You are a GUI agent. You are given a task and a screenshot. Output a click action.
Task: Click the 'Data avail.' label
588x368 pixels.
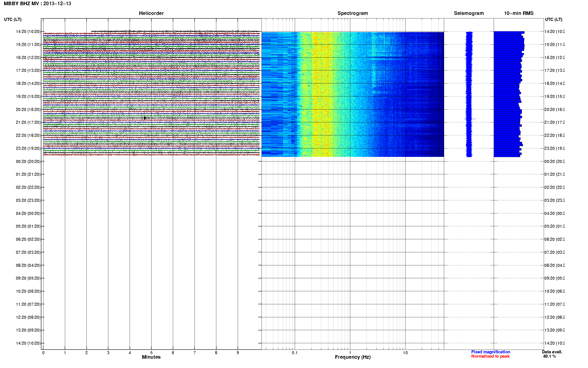pos(552,352)
